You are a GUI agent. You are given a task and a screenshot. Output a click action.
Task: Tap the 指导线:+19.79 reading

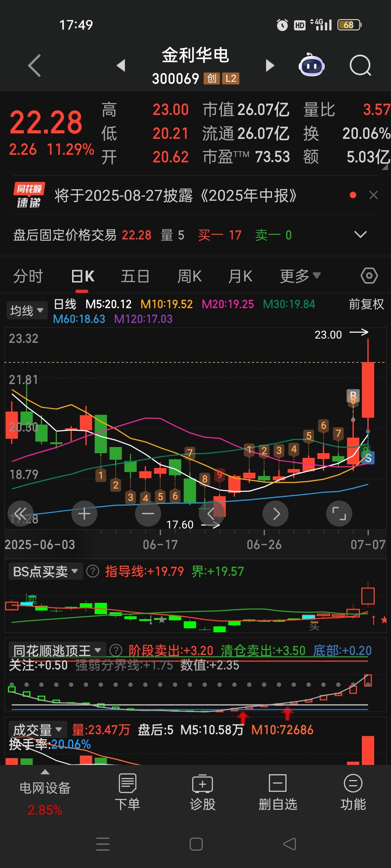click(145, 571)
